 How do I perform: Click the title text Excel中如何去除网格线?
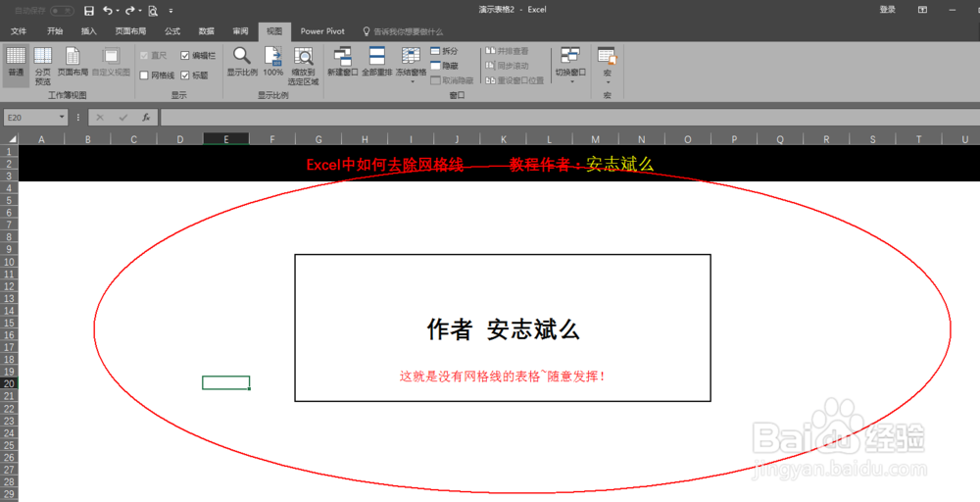[x=385, y=165]
